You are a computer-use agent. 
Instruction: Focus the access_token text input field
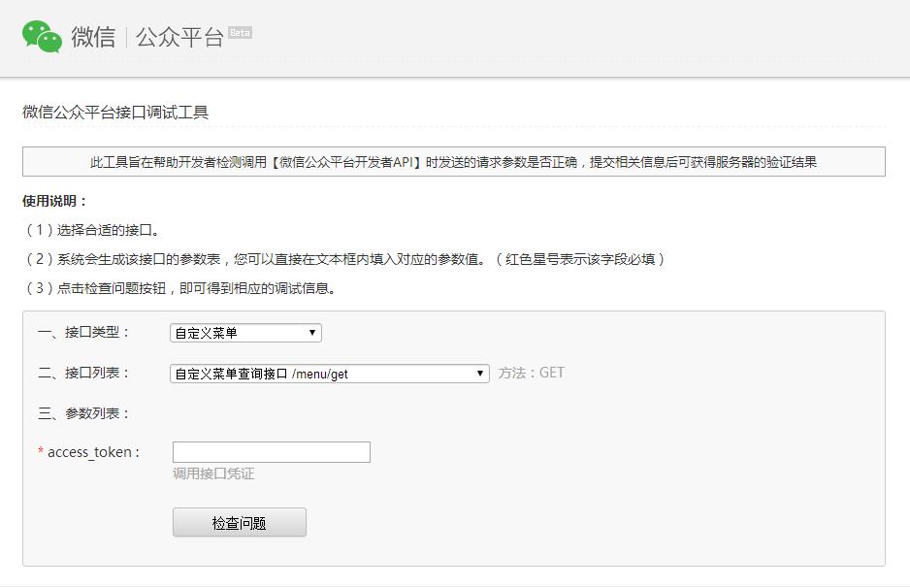pyautogui.click(x=271, y=452)
